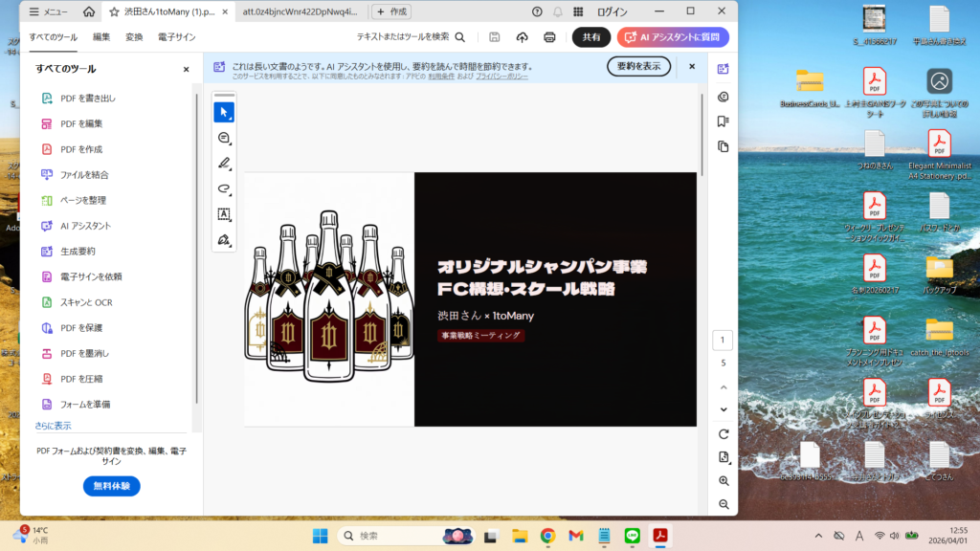980x551 pixels.
Task: Open LINE from the Windows taskbar
Action: tap(632, 535)
